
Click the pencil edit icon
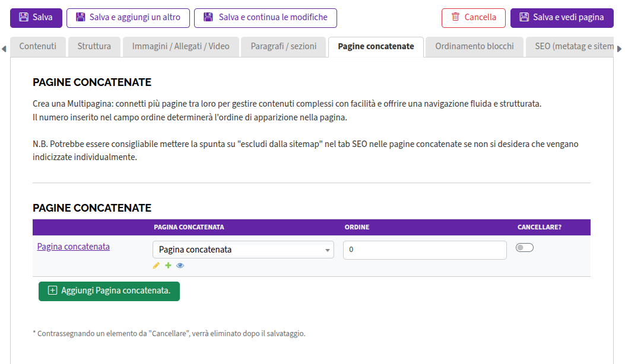point(156,266)
